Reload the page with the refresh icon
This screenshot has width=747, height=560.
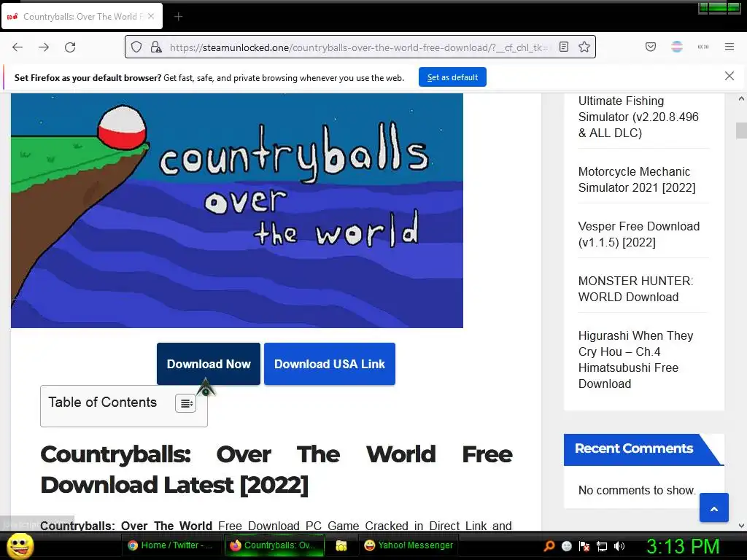(x=70, y=47)
